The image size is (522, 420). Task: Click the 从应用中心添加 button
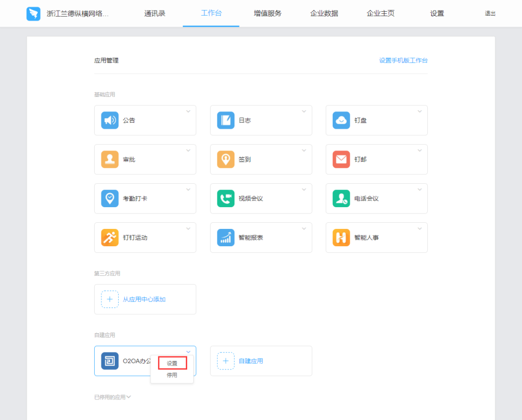(x=144, y=299)
